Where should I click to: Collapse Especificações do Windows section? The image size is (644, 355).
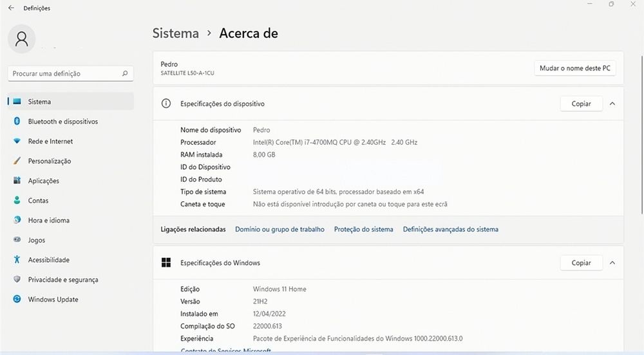coord(612,263)
